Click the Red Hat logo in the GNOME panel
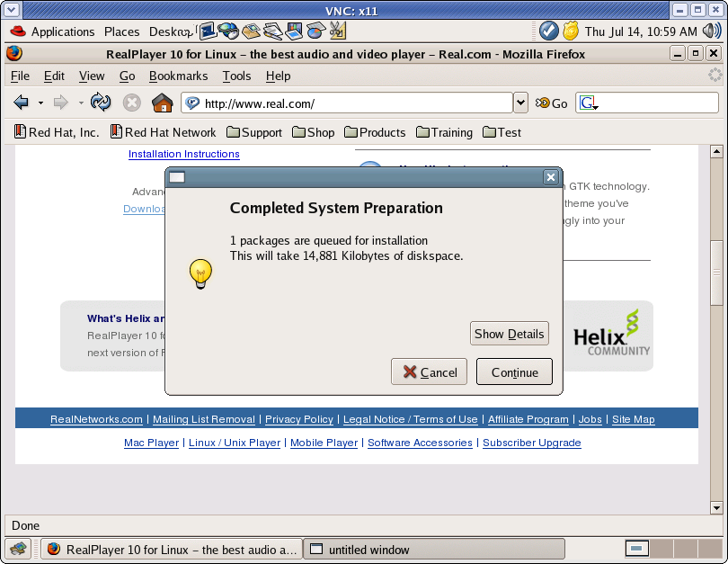Viewport: 728px width, 564px height. tap(18, 31)
